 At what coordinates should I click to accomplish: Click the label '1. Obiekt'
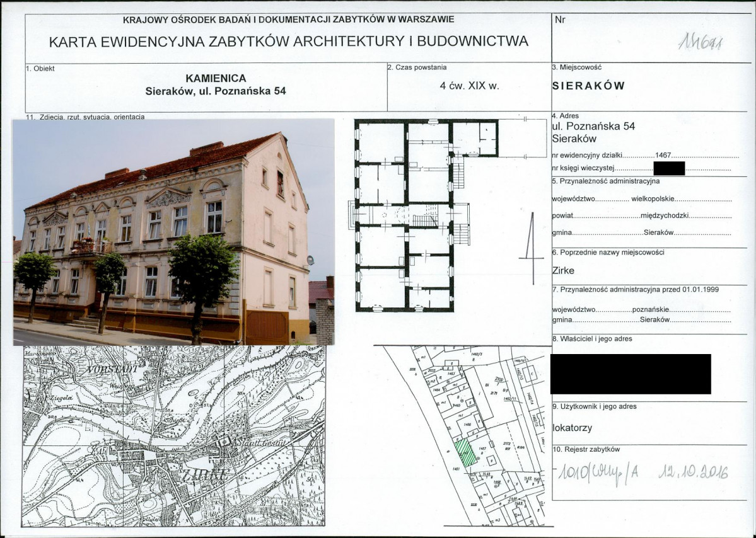[x=40, y=69]
